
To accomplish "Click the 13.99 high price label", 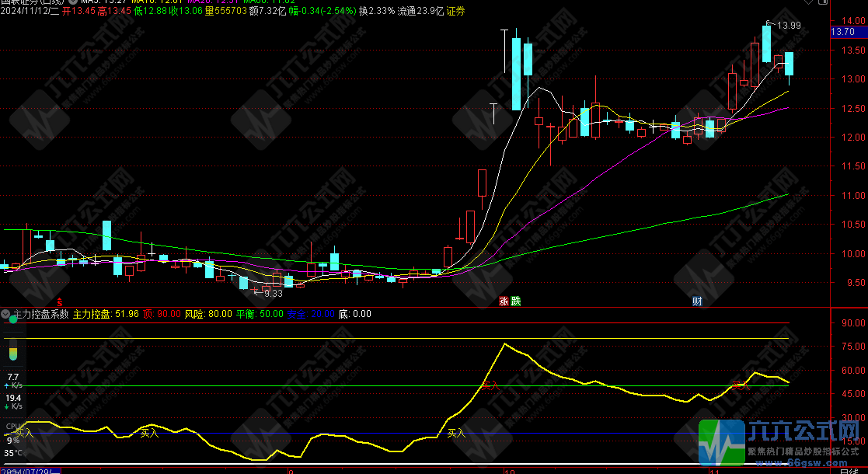I will click(789, 26).
